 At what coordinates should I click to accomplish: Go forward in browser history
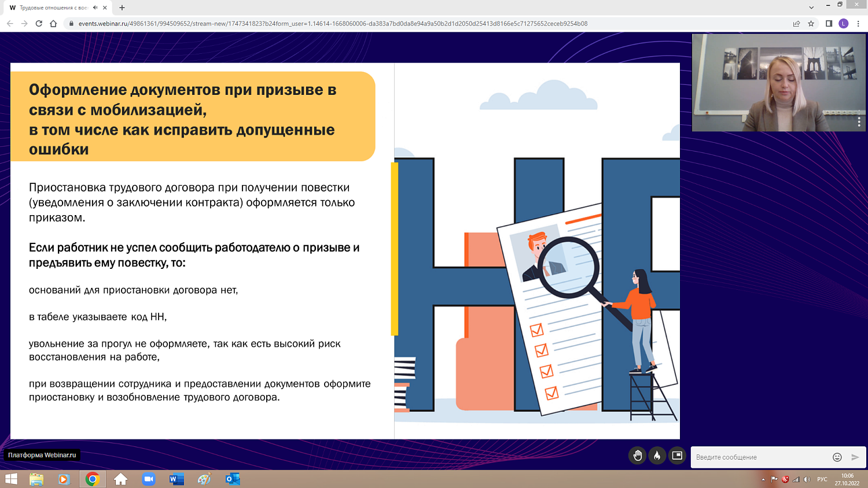pos(24,24)
